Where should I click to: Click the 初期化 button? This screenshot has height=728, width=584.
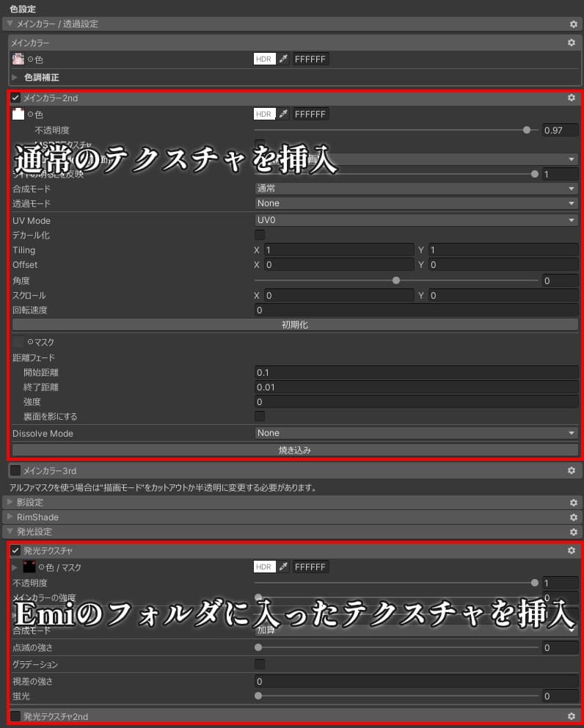tap(295, 325)
